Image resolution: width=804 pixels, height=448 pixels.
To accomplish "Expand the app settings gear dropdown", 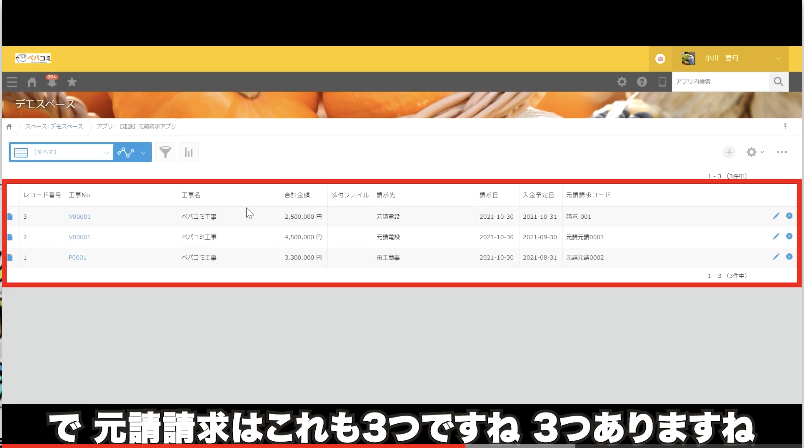I will (755, 152).
